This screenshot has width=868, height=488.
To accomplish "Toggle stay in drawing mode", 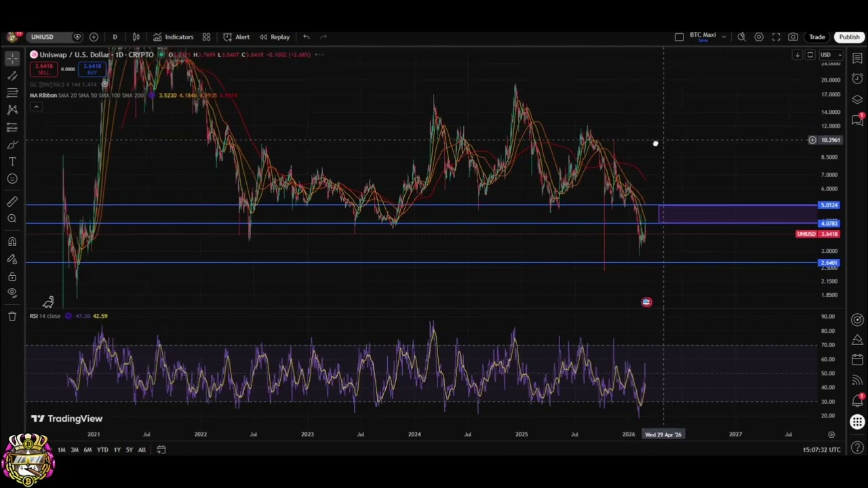I will [12, 259].
